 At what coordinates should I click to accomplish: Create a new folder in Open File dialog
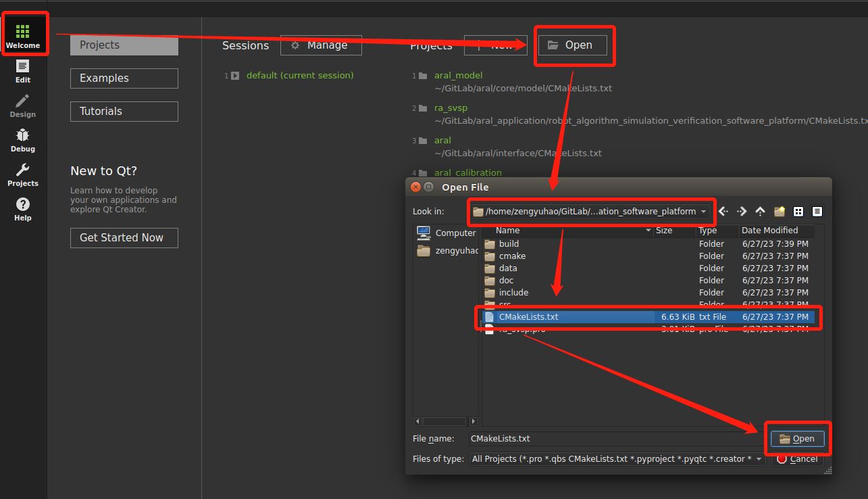point(779,212)
